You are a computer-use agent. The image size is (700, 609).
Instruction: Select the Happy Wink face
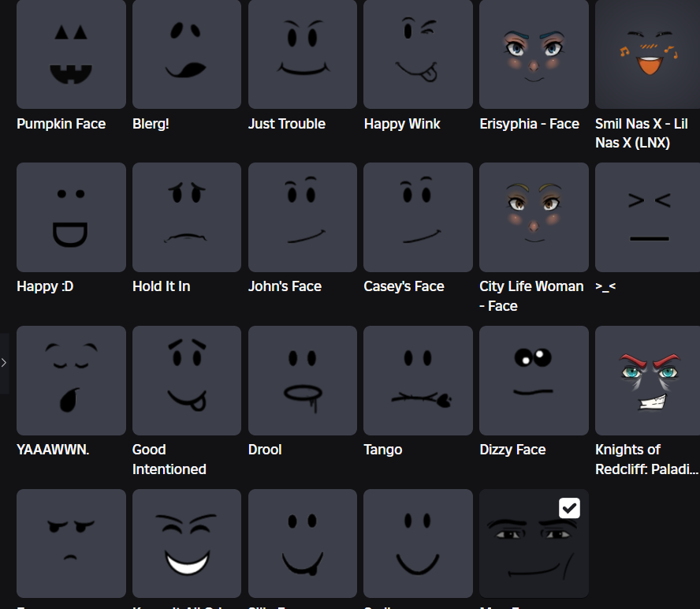[x=417, y=54]
